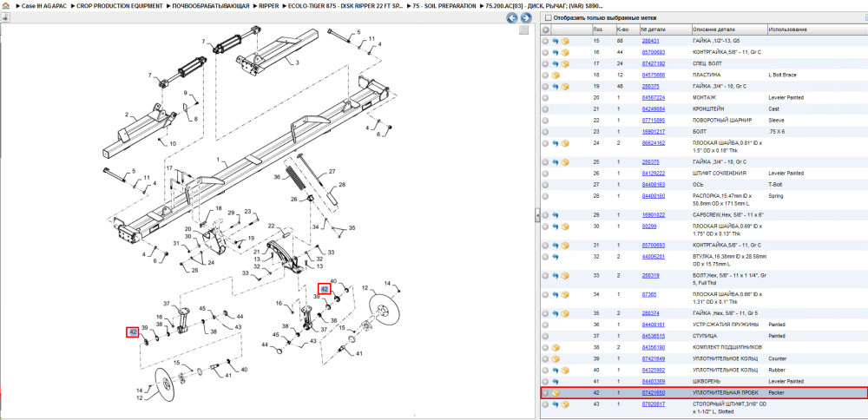Screen dimensions: 868x420
Task: Click the '75 - SOIL PREPARATION' breadcrumb
Action: (444, 5)
